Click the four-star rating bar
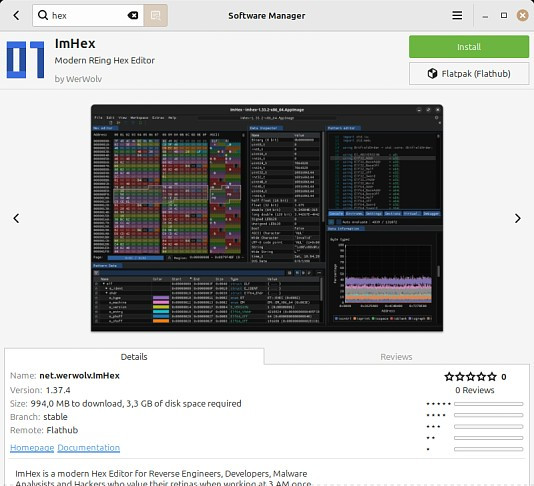This screenshot has height=486, width=534. point(488,415)
